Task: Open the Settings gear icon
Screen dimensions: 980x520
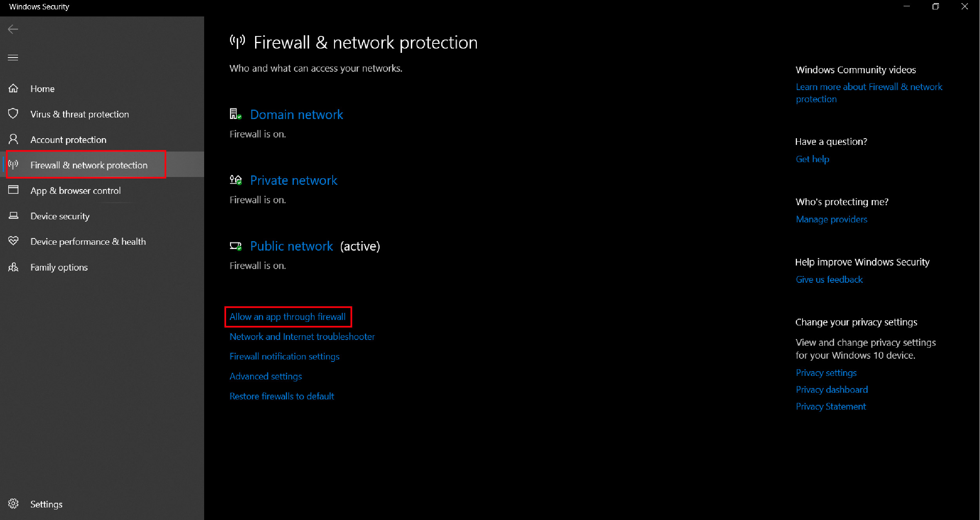Action: click(x=13, y=504)
